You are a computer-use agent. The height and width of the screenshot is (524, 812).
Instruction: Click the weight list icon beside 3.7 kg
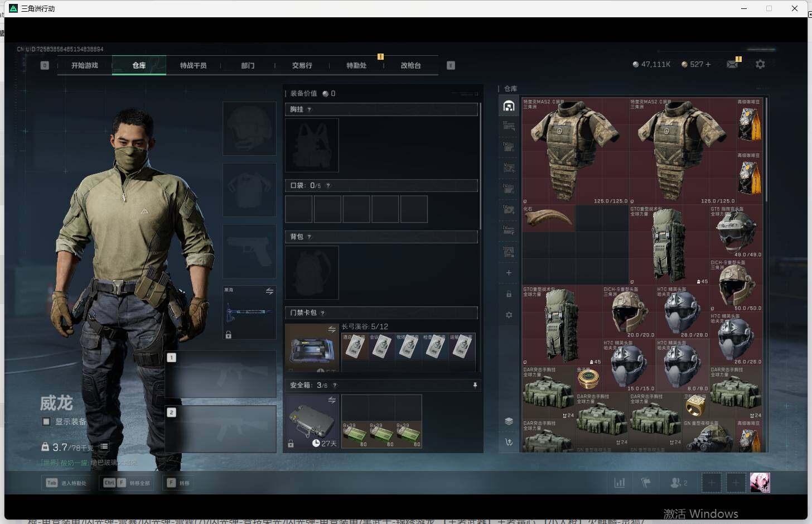click(104, 446)
